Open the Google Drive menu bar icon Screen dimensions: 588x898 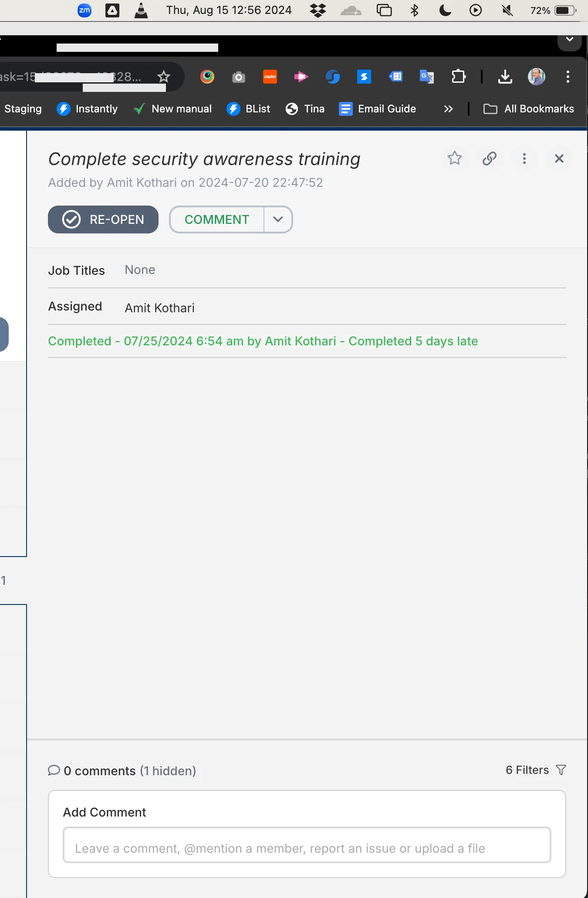[x=112, y=10]
